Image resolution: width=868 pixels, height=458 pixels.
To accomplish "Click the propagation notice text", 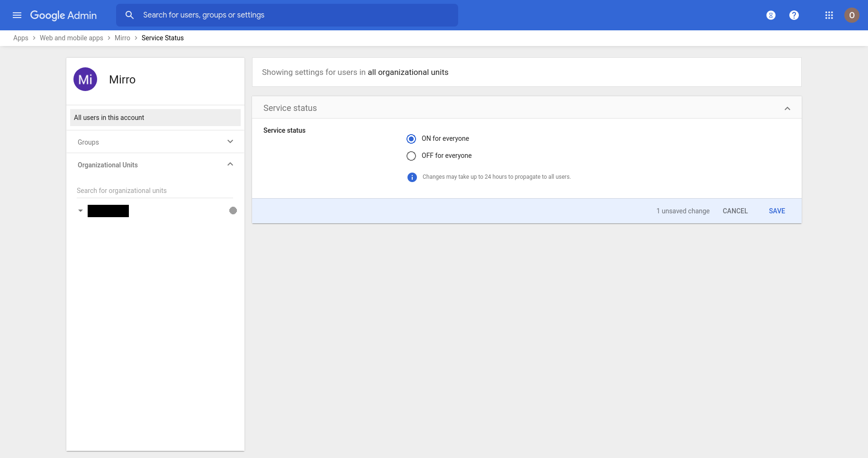I will 497,177.
